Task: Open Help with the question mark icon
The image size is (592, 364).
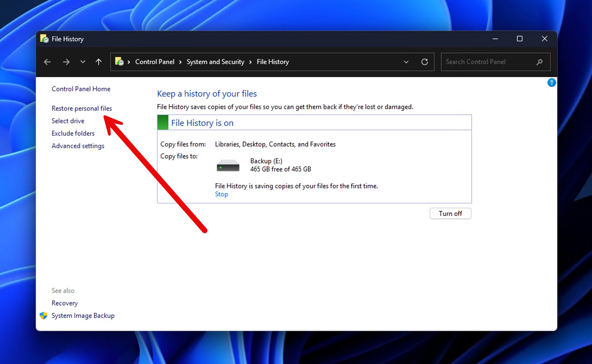Action: [552, 82]
